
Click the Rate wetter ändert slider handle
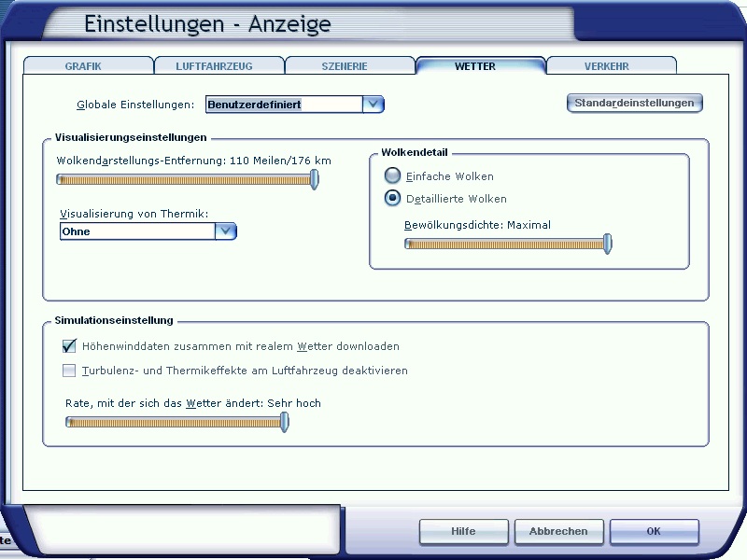point(284,422)
